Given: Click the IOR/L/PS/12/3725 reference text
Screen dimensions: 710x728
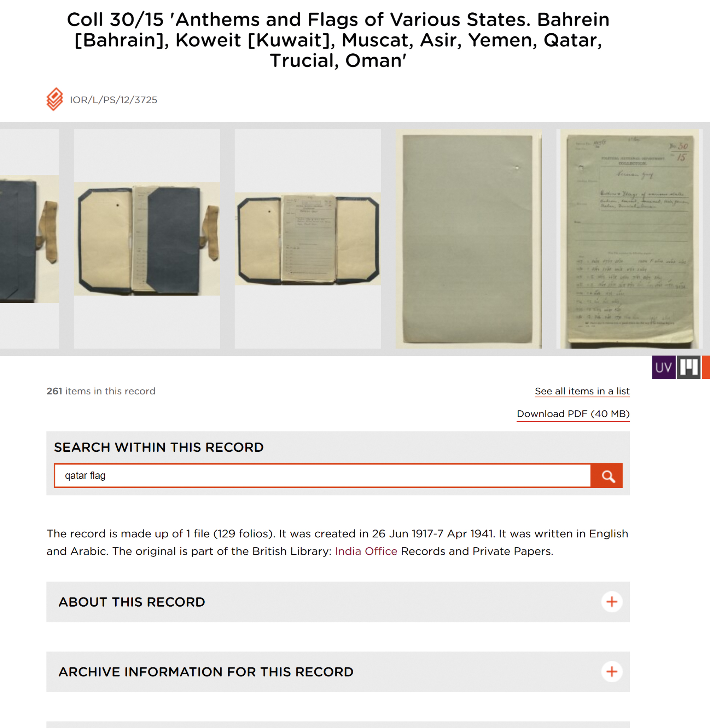Looking at the screenshot, I should click(114, 100).
